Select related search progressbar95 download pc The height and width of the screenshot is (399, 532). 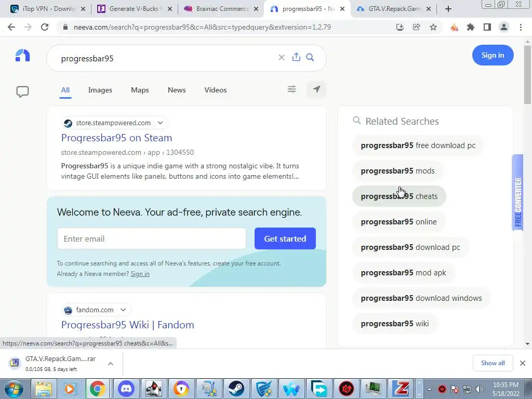pos(410,247)
